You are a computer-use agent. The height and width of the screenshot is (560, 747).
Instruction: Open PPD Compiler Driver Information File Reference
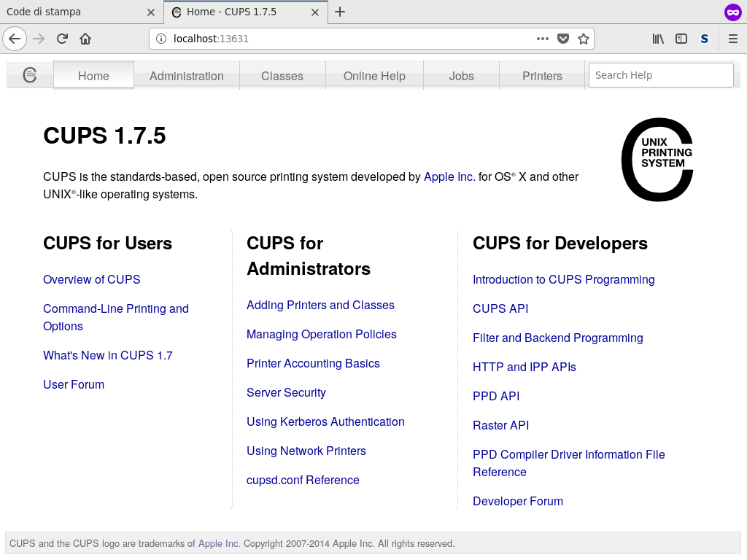click(568, 463)
